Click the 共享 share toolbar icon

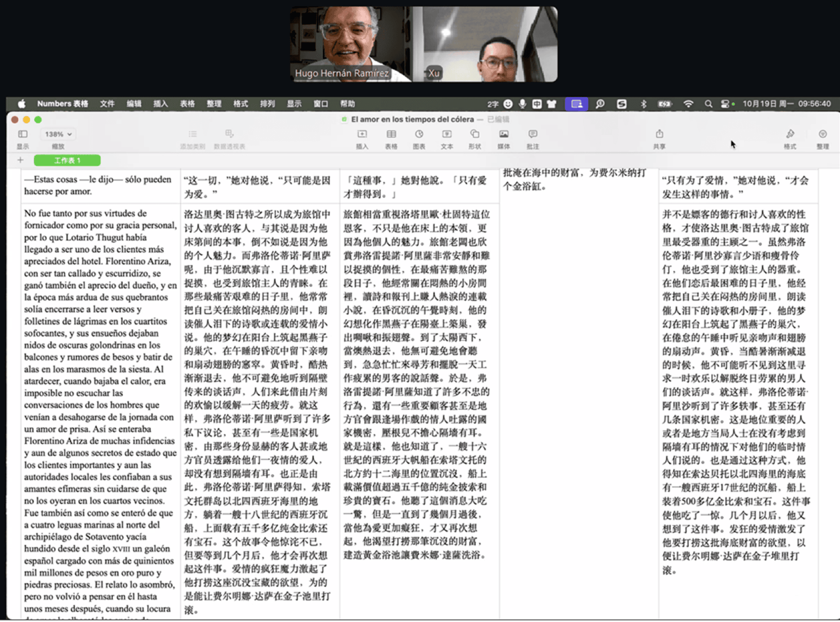pyautogui.click(x=659, y=134)
